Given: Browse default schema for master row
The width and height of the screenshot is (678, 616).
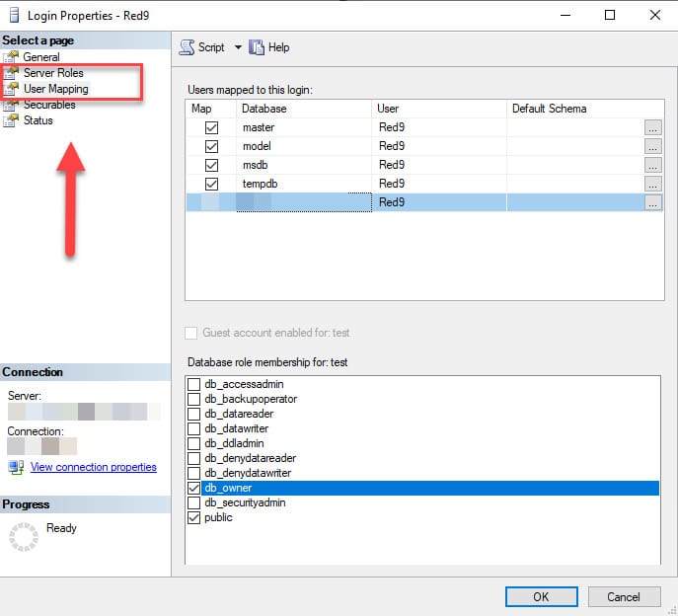Looking at the screenshot, I should pos(653,128).
